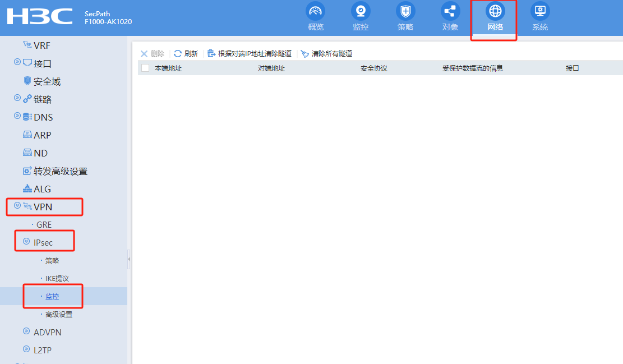Viewport: 623px width, 364px height.
Task: Open the 监控 monitoring icon in top bar
Action: 361,12
